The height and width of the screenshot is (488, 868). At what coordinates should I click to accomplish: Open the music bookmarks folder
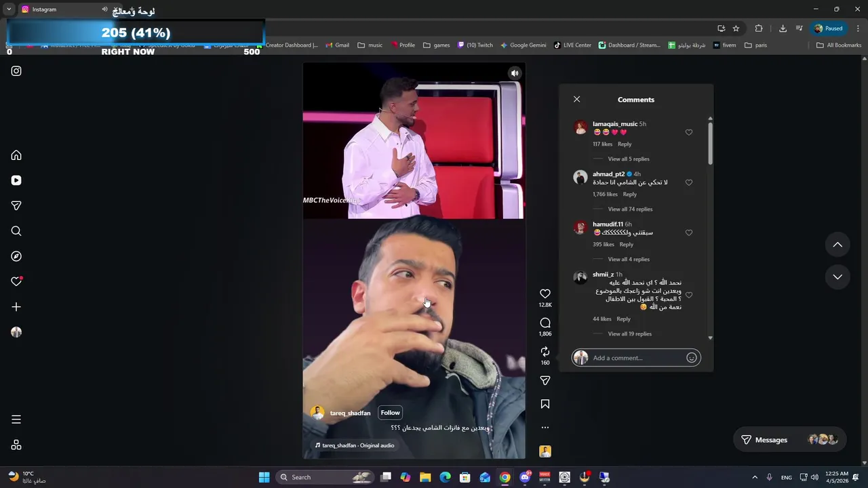pyautogui.click(x=370, y=45)
